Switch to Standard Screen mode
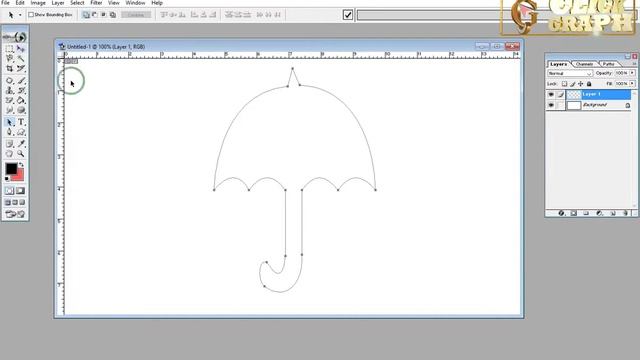640x360 pixels. point(7,202)
